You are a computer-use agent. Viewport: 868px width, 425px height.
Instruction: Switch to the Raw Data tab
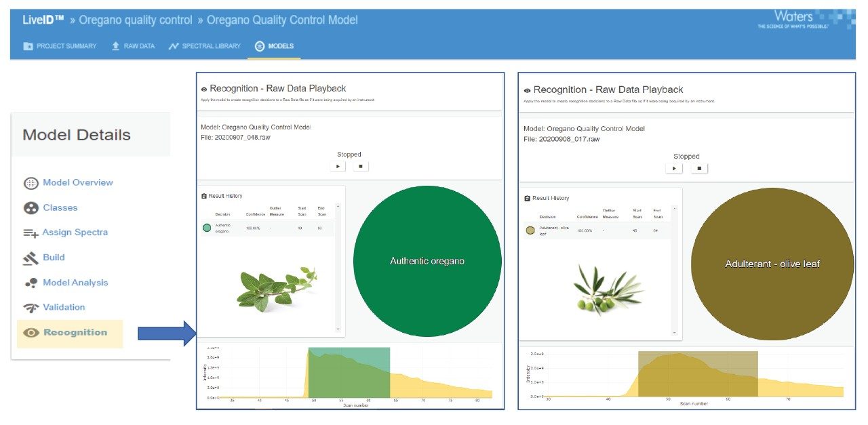click(133, 46)
